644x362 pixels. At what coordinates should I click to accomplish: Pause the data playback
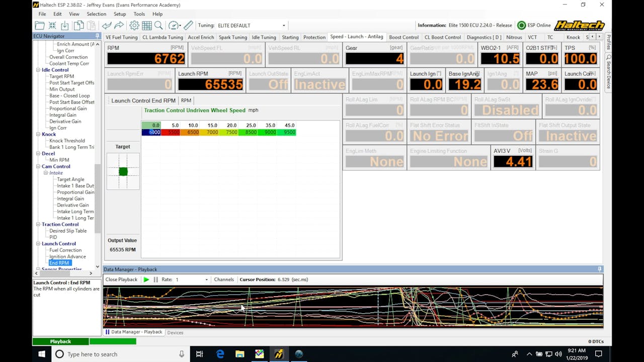tap(155, 280)
